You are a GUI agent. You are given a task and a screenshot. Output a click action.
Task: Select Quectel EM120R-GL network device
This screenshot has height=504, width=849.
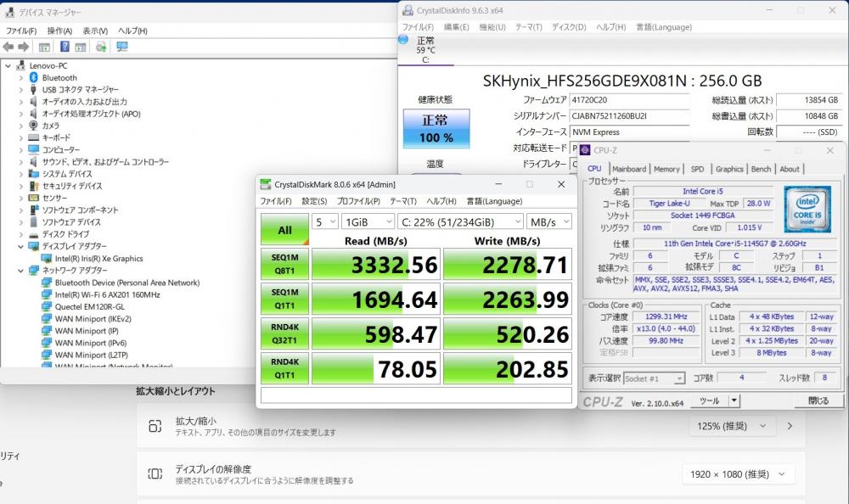[89, 306]
